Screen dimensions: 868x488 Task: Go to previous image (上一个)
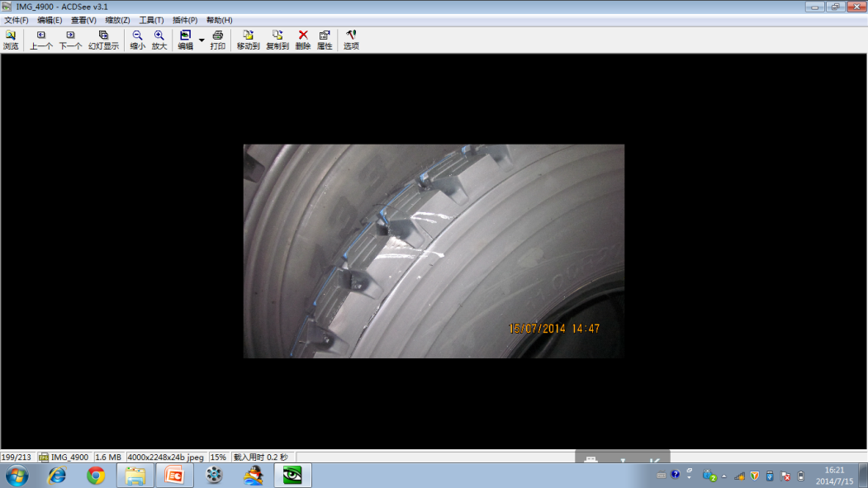(41, 40)
